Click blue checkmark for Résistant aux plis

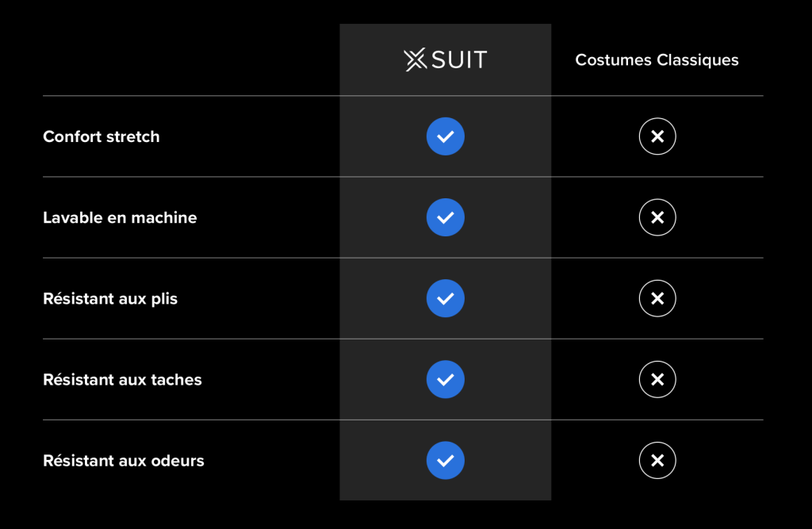[x=445, y=298]
